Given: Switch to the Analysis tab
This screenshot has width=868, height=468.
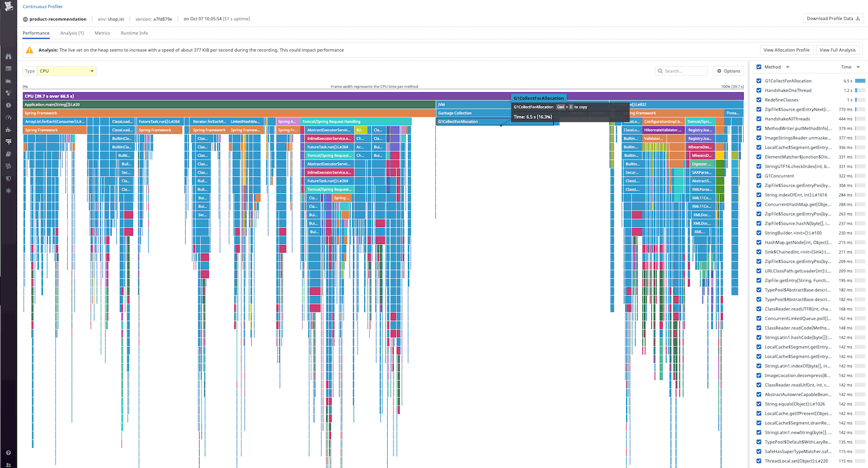Looking at the screenshot, I should pos(72,33).
